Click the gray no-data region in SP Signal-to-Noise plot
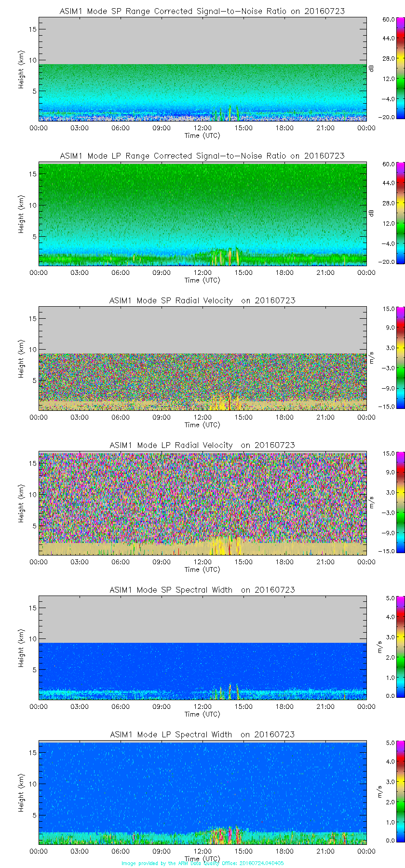405x868 pixels. 202,41
